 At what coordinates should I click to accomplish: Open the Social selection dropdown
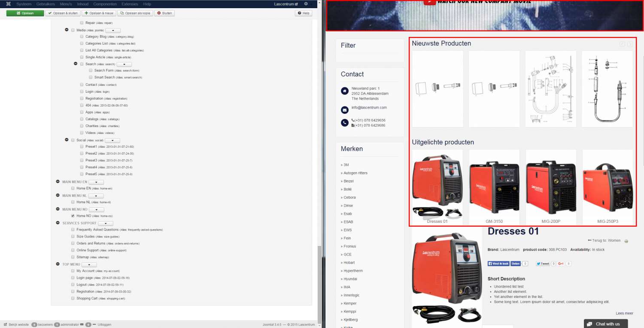coord(112,140)
